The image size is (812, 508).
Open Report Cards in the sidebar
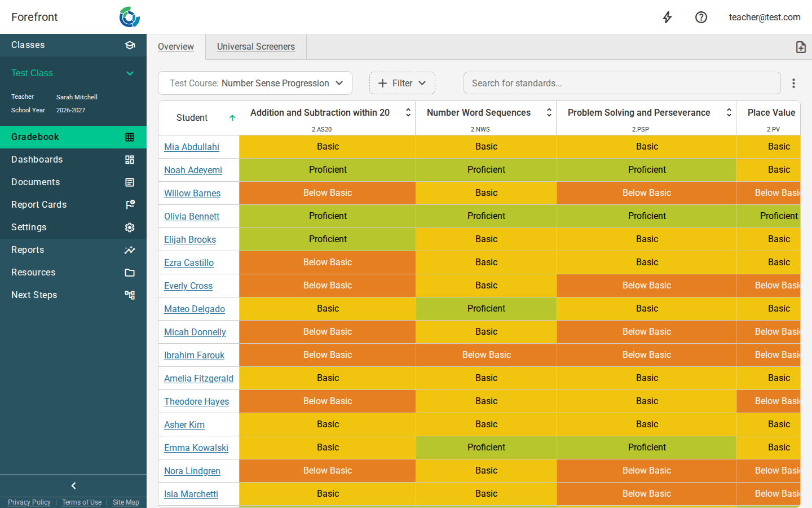pos(73,205)
